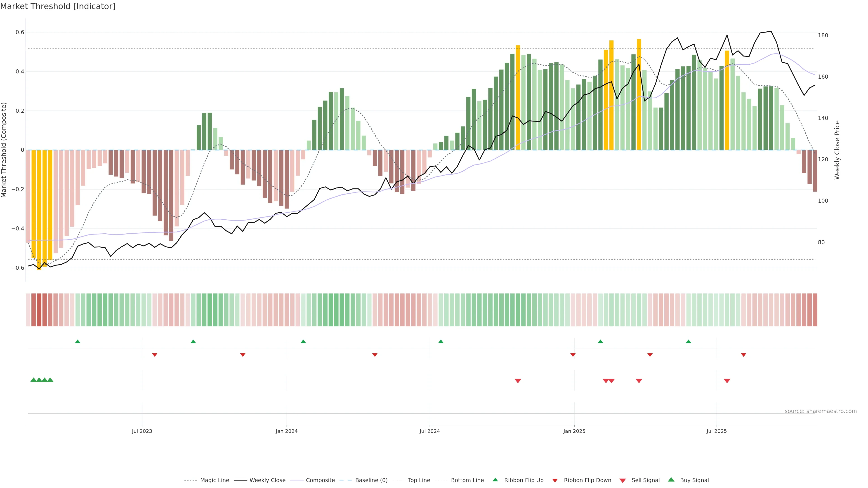
Task: Click the last red Ribbon Flip Down marker
Action: [x=743, y=355]
